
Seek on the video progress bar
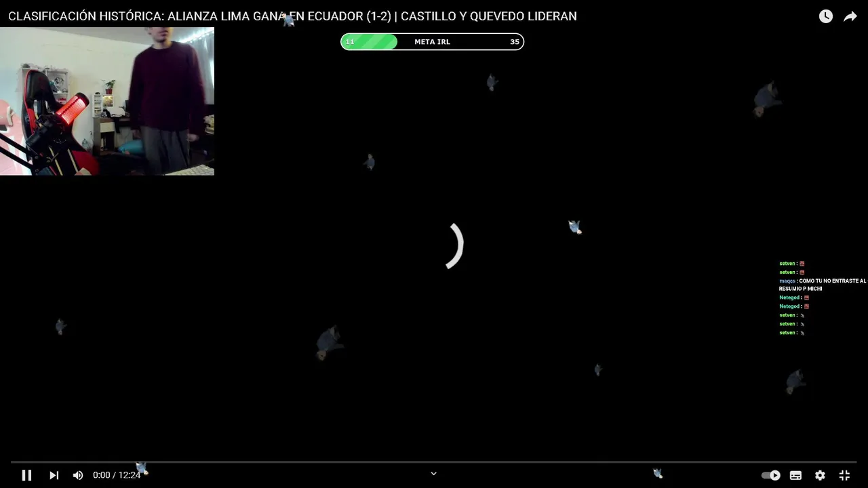(434, 462)
